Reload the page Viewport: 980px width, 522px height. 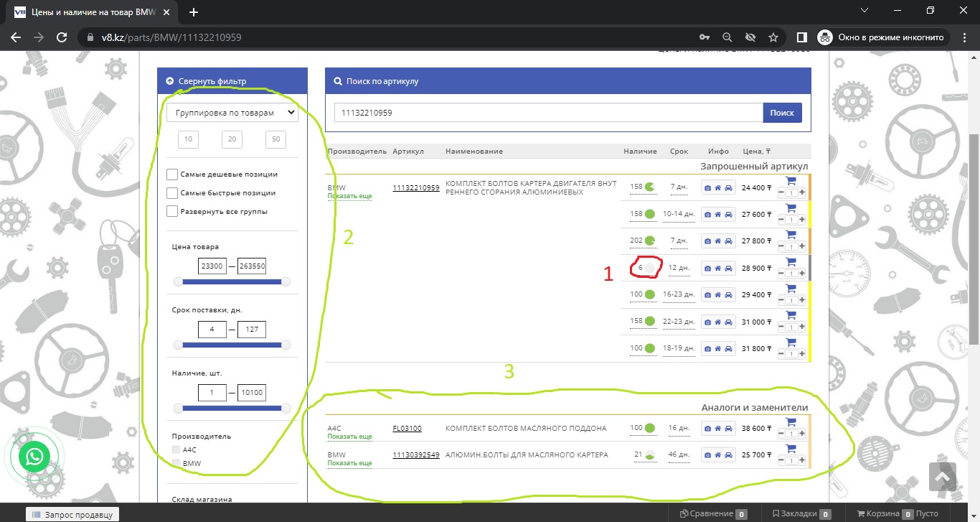62,37
